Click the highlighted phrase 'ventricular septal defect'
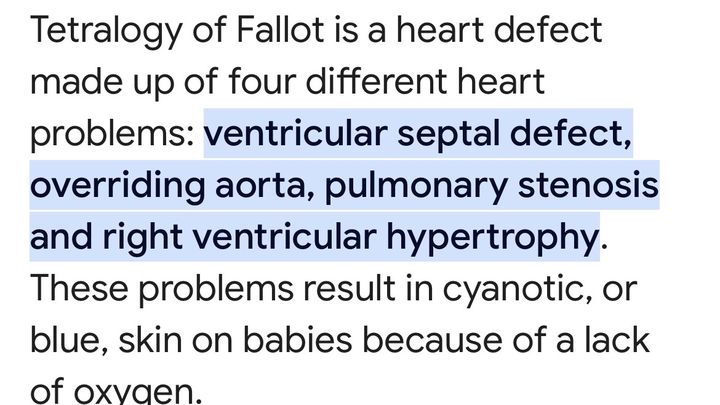The height and width of the screenshot is (405, 720). (415, 134)
